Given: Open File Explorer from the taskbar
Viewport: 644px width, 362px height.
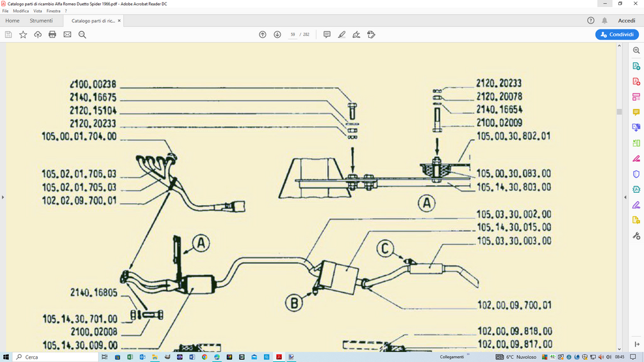Looking at the screenshot, I should point(154,357).
